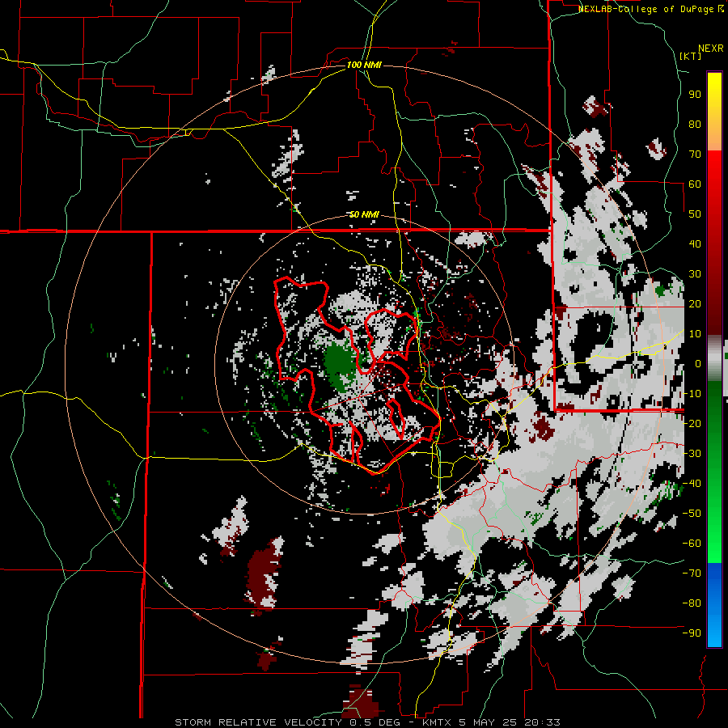The width and height of the screenshot is (728, 728).
Task: Click the -70 value on the velocity scale
Action: coord(692,574)
